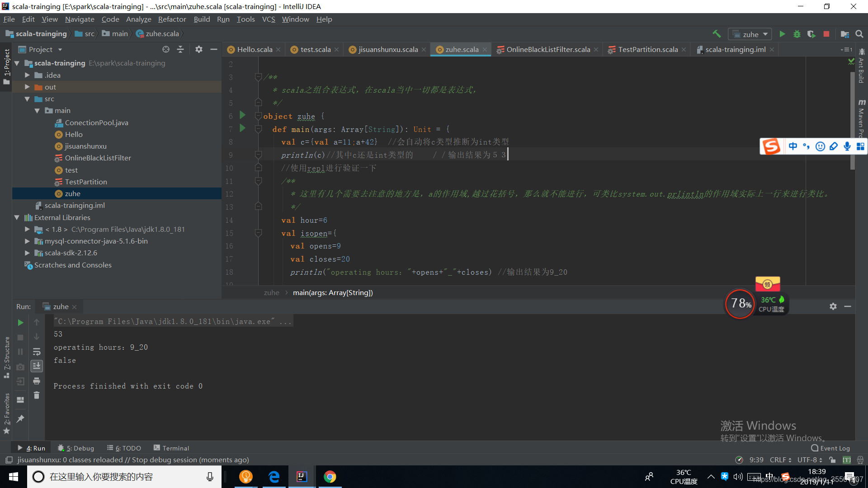
Task: Rerun zuhe in Run panel
Action: coord(20,323)
